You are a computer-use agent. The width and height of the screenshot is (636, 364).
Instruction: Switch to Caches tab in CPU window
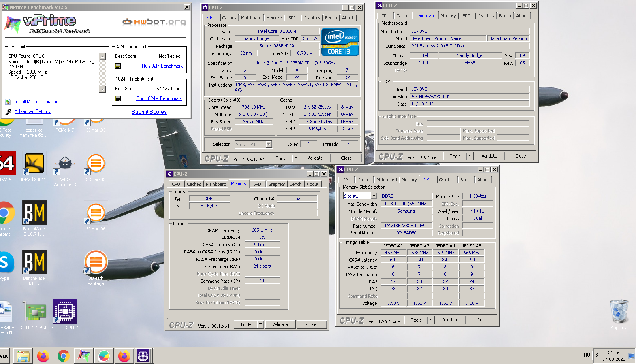point(229,18)
